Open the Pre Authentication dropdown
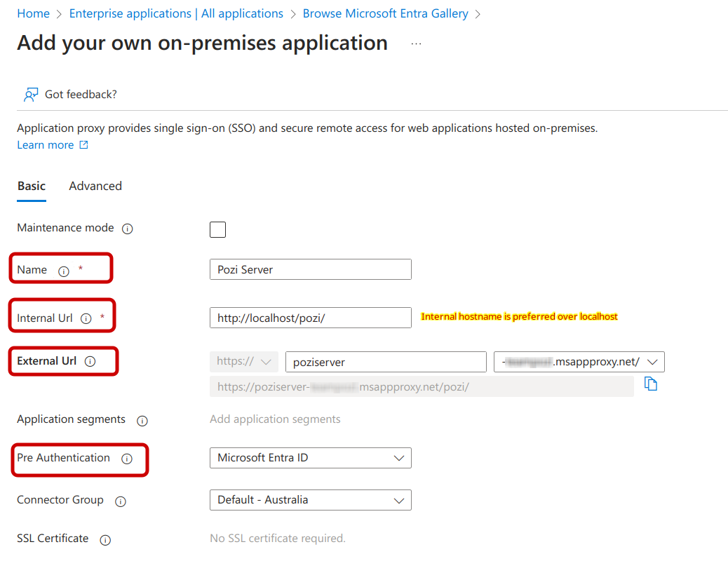Screen dimensions: 728x561 [x=310, y=458]
